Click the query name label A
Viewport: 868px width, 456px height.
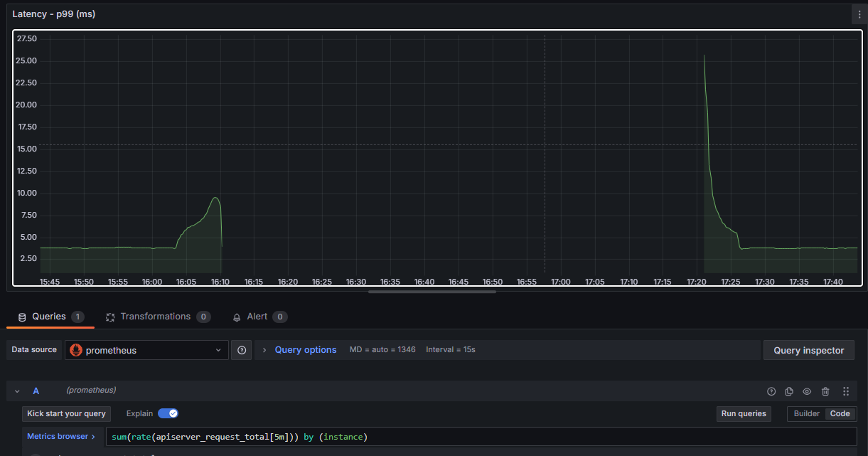(36, 391)
